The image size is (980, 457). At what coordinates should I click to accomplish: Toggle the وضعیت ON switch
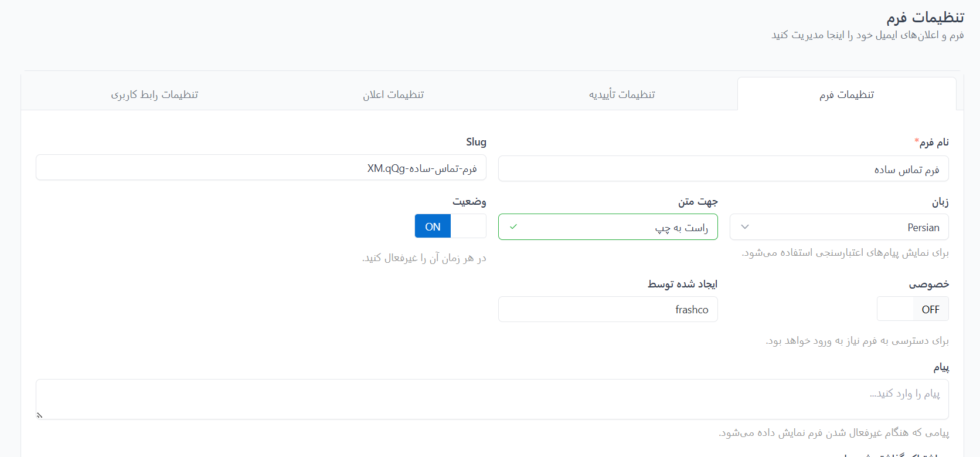(x=450, y=226)
